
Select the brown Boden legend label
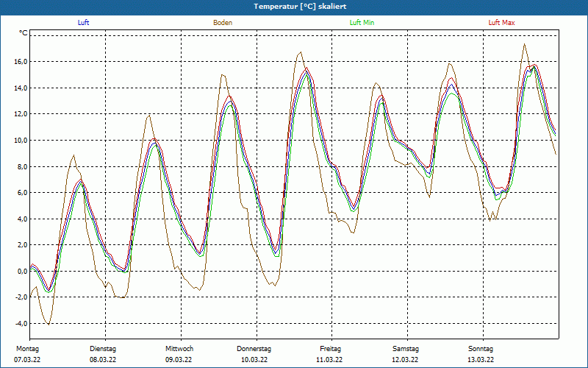(x=223, y=23)
